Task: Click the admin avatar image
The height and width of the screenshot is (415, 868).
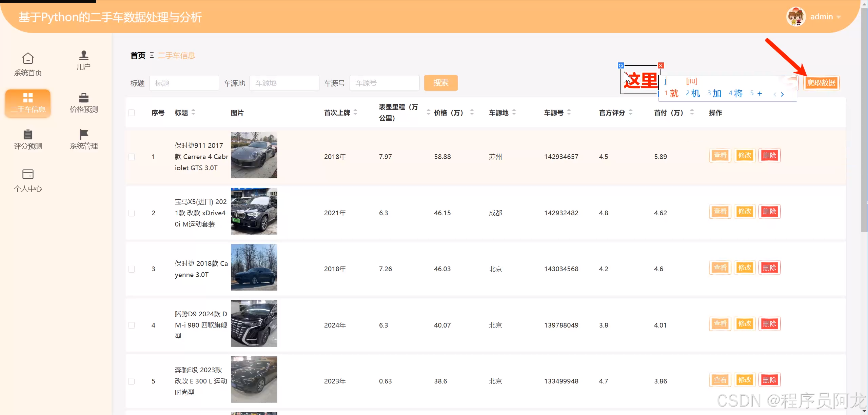Action: coord(795,17)
